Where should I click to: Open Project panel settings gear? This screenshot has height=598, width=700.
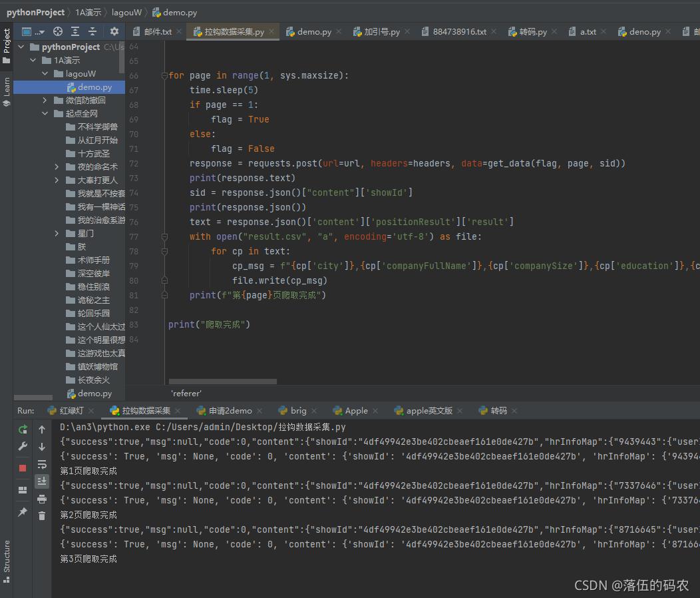pos(114,32)
